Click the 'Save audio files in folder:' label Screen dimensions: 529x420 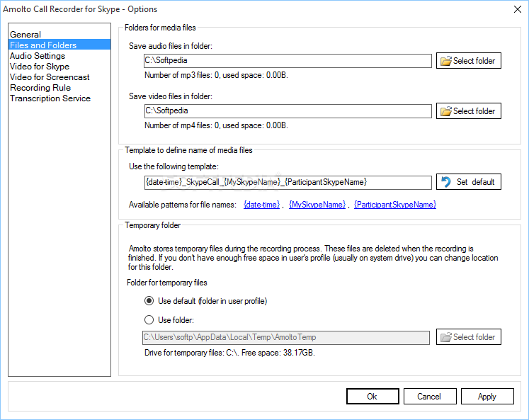click(171, 46)
